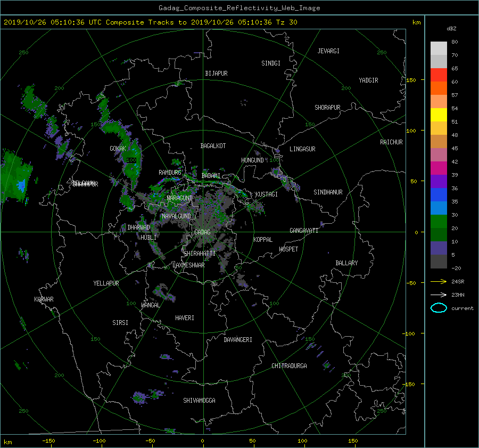Click the HOSPET city label

tap(288, 249)
